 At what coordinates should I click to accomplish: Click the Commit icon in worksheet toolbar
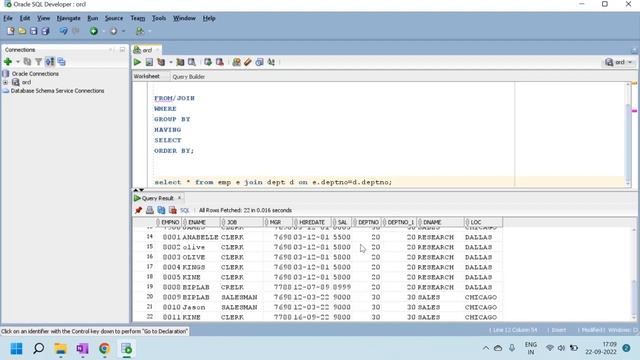208,62
